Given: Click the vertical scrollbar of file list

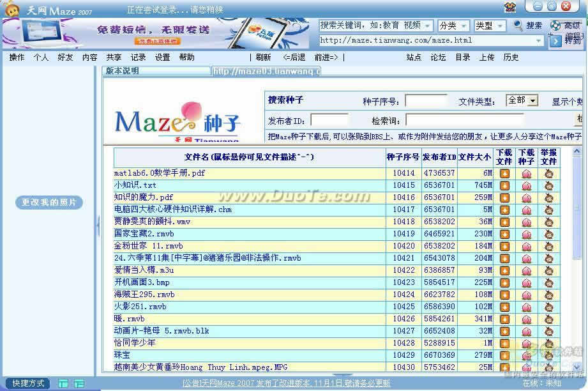Looking at the screenshot, I should 577,259.
